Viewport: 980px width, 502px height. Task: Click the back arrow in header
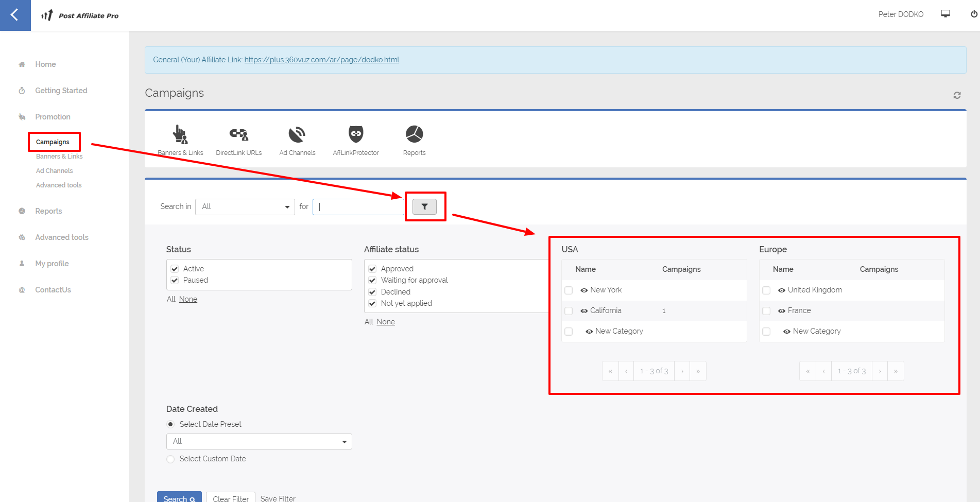15,15
